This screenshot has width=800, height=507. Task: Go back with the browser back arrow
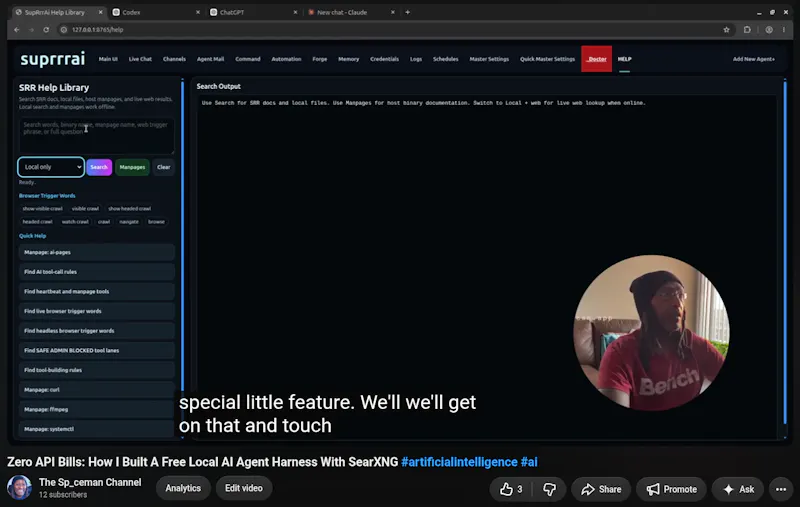point(17,30)
